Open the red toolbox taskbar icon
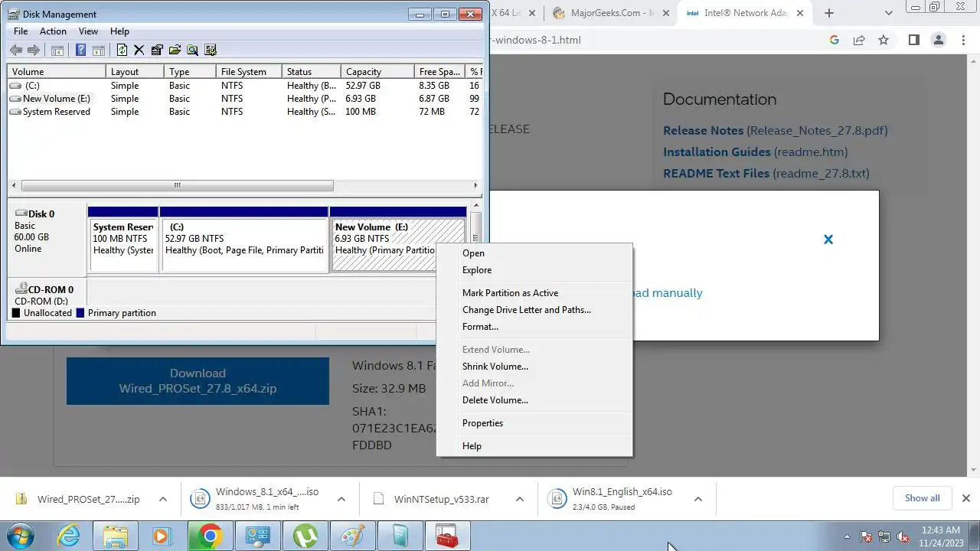The height and width of the screenshot is (551, 980). (447, 536)
